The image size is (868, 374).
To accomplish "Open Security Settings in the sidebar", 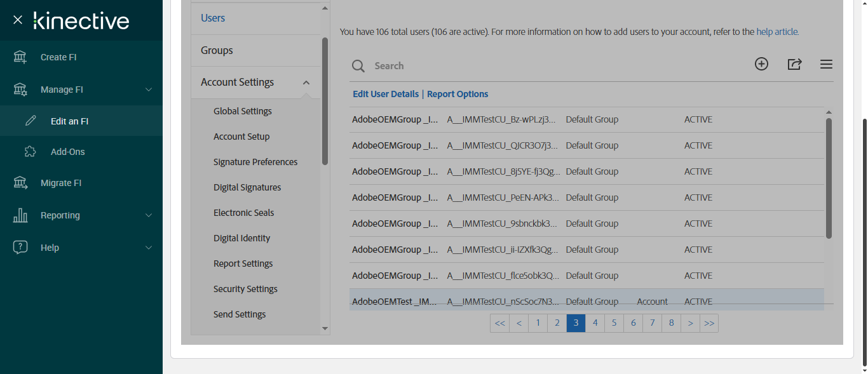I will click(x=245, y=289).
